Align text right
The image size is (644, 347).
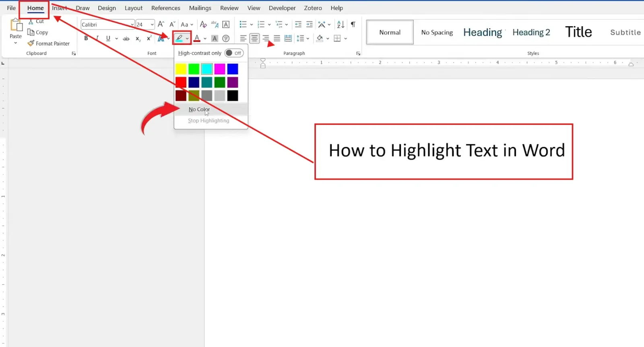tap(266, 39)
